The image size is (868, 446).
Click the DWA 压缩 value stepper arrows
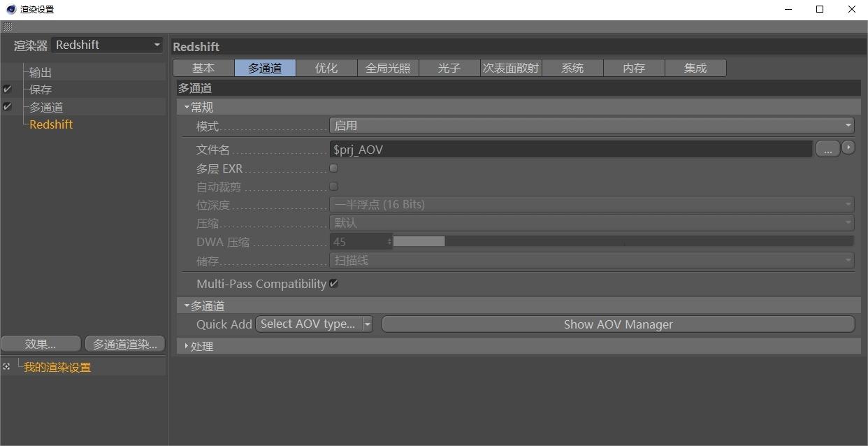click(x=389, y=242)
